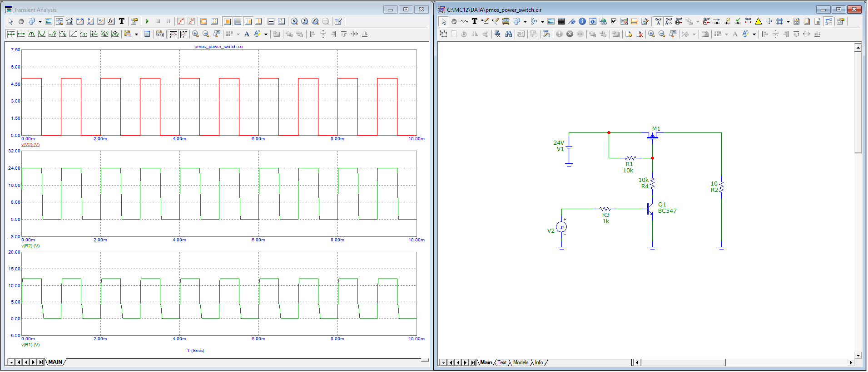The height and width of the screenshot is (372, 868).
Task: Click the Animate X scale icon
Action: click(x=173, y=34)
